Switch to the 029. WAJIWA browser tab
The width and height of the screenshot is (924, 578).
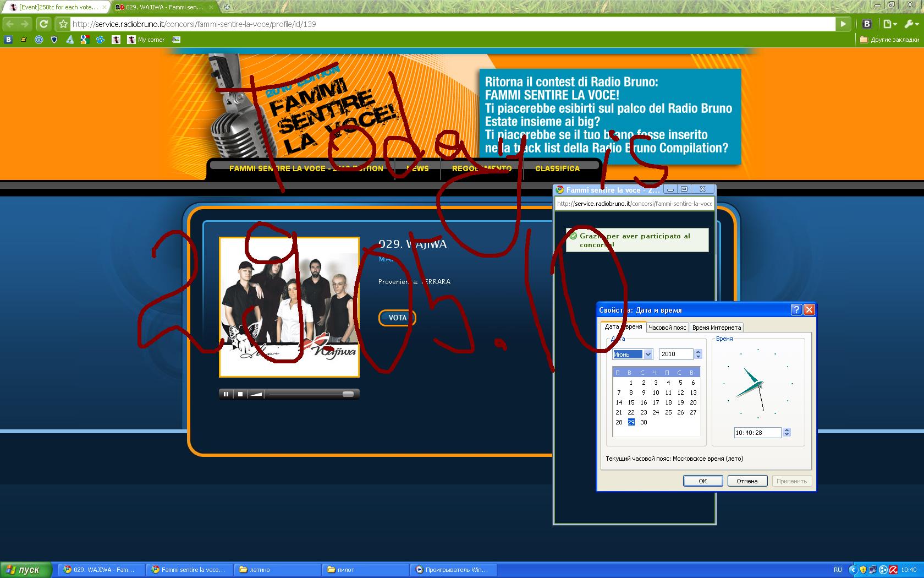[164, 7]
